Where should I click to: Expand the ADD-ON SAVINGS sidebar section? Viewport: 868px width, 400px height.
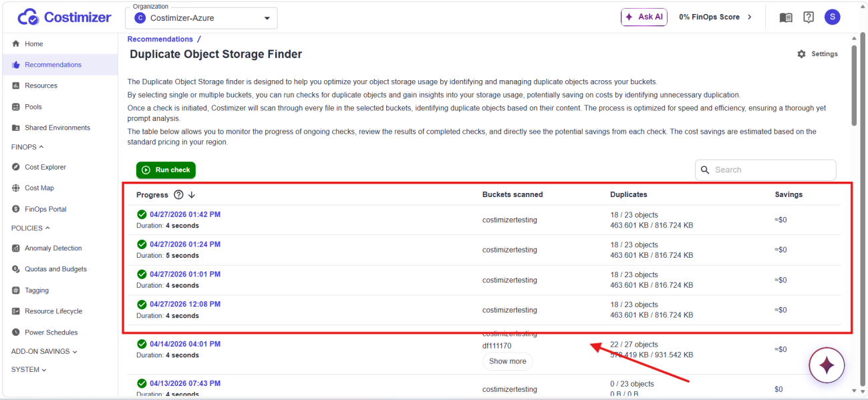pyautogui.click(x=44, y=352)
